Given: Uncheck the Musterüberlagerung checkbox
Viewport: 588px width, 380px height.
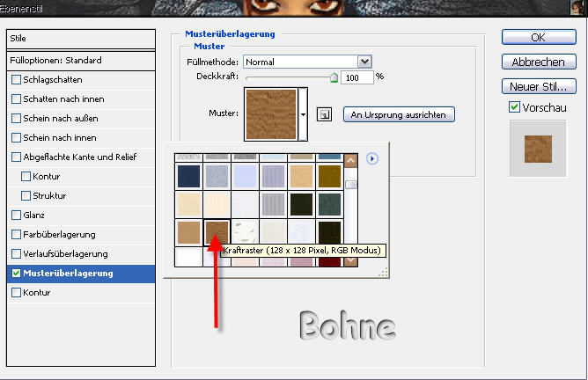Looking at the screenshot, I should (x=17, y=274).
